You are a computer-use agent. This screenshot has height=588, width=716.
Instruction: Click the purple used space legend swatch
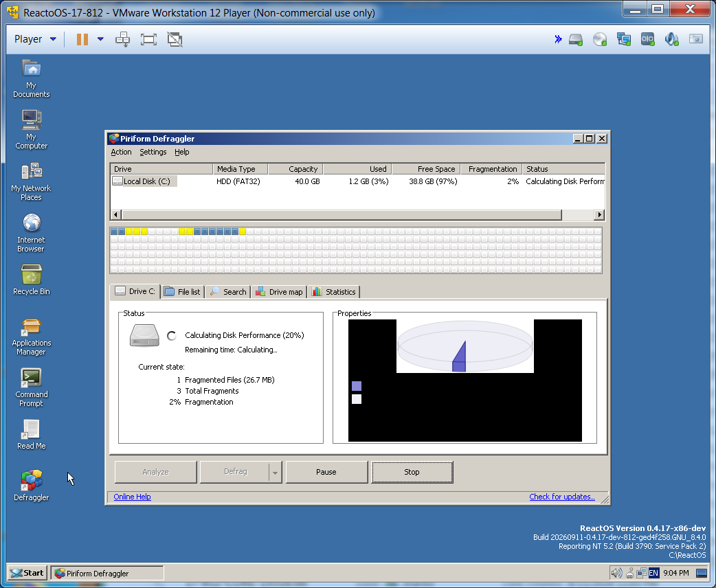[357, 386]
